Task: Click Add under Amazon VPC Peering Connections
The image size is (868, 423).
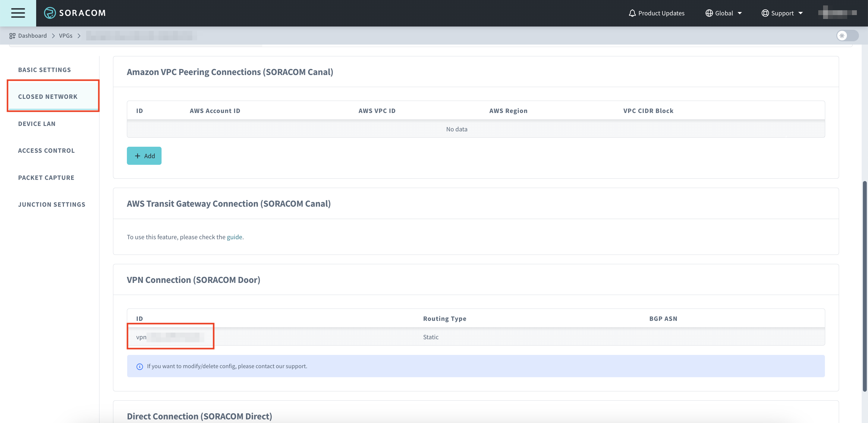Action: (x=144, y=155)
